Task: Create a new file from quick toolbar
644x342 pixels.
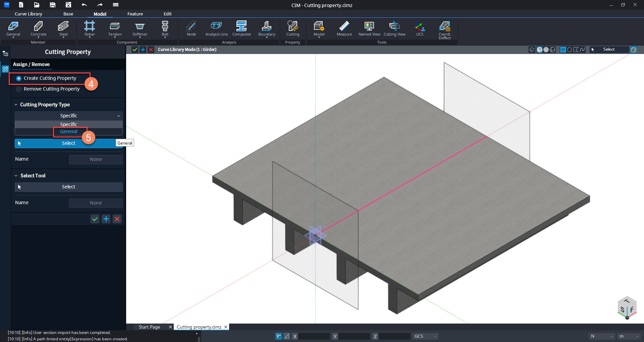Action: [x=21, y=5]
